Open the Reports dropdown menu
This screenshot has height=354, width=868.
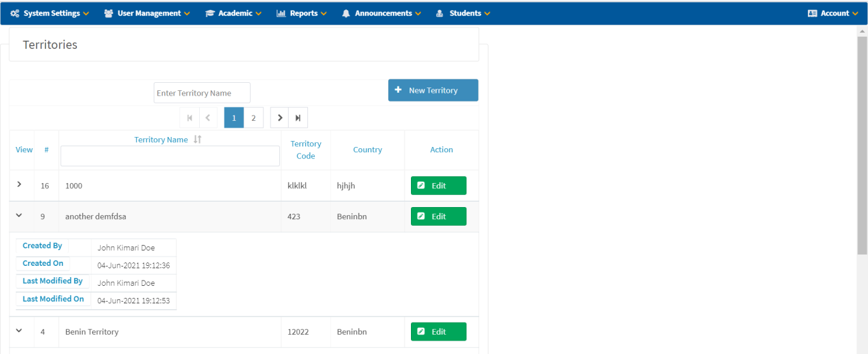(301, 13)
